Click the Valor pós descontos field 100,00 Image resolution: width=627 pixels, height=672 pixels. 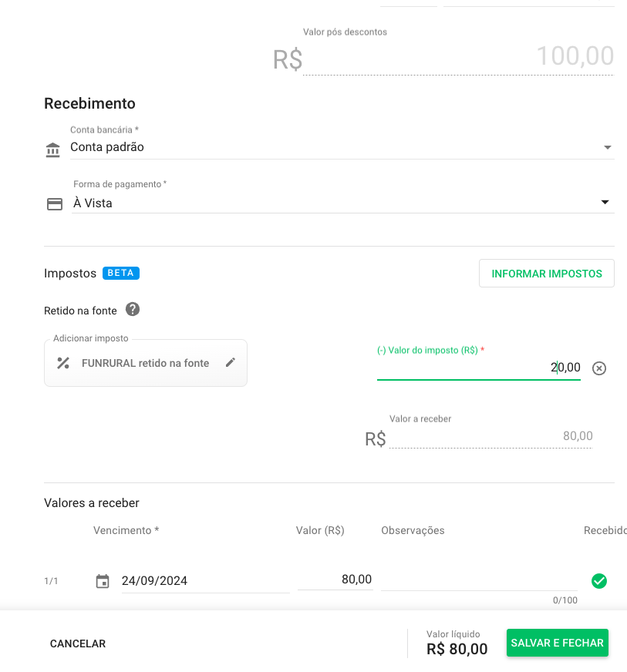(x=458, y=58)
